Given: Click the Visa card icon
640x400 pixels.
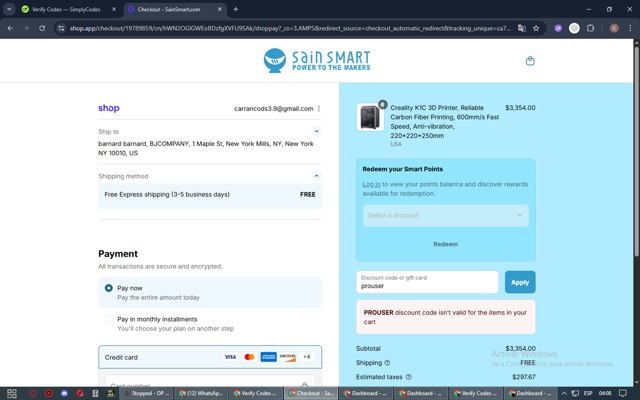Looking at the screenshot, I should tap(230, 357).
